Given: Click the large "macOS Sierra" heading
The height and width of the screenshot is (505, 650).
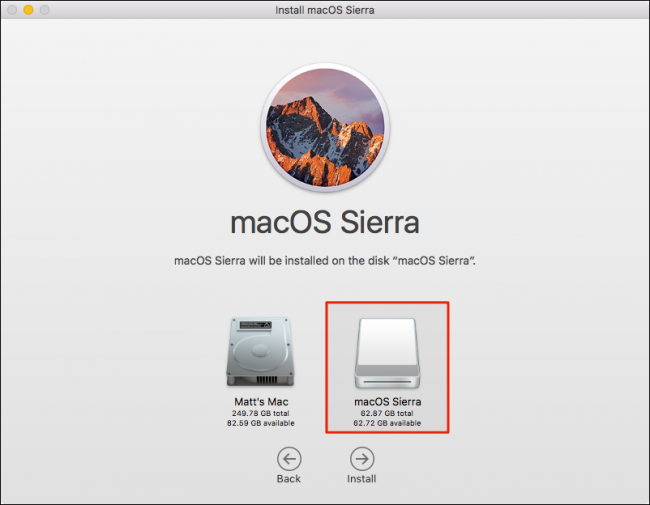Looking at the screenshot, I should [325, 222].
